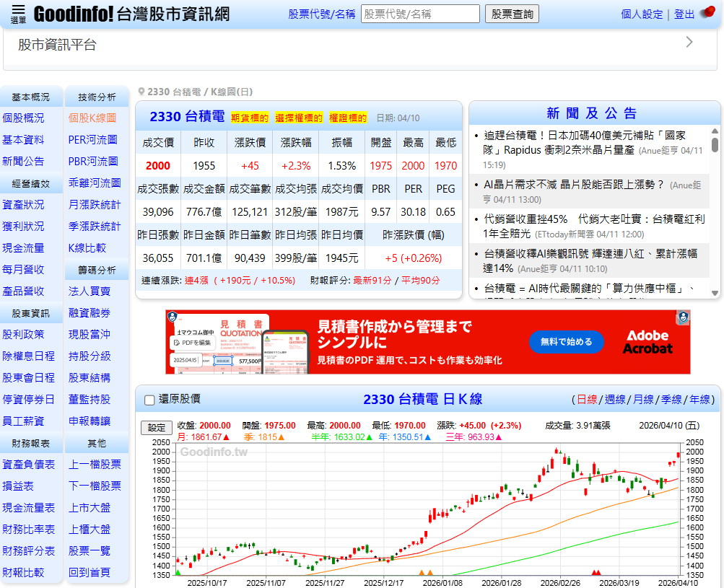Click the location pin icon before 2330 台積電
The width and height of the screenshot is (724, 588).
(140, 89)
